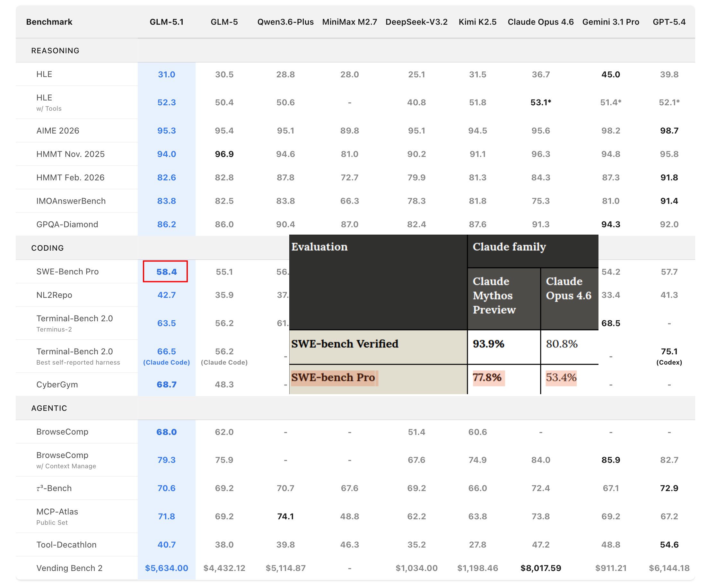
Task: Click the $8,017.59 Vending Bench 2 value
Action: tap(540, 568)
